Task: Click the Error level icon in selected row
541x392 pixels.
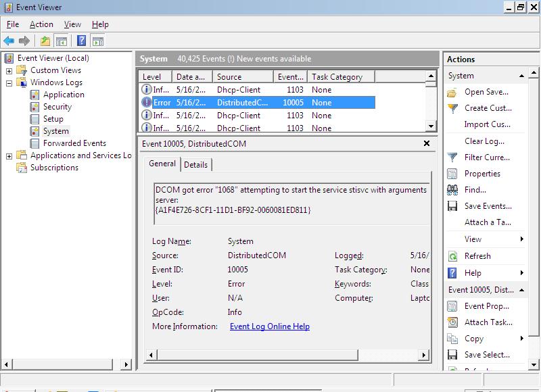Action: click(147, 103)
